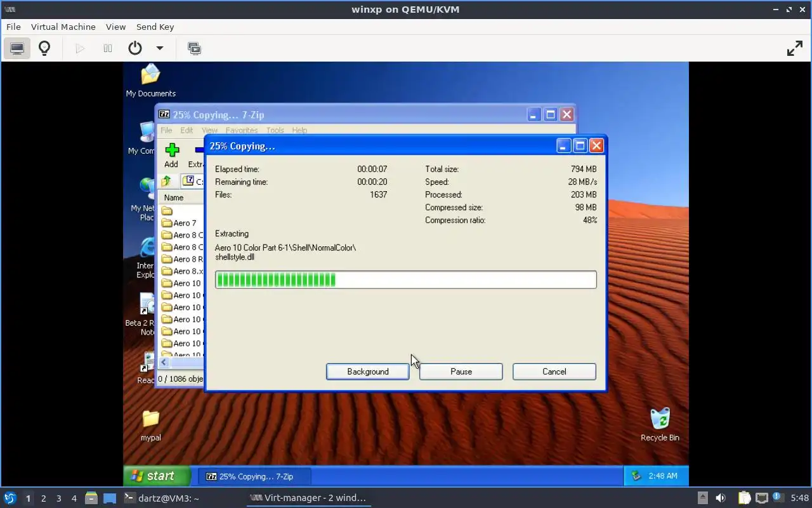Click the Speed value 28 MB/s
Image resolution: width=812 pixels, height=508 pixels.
click(582, 182)
